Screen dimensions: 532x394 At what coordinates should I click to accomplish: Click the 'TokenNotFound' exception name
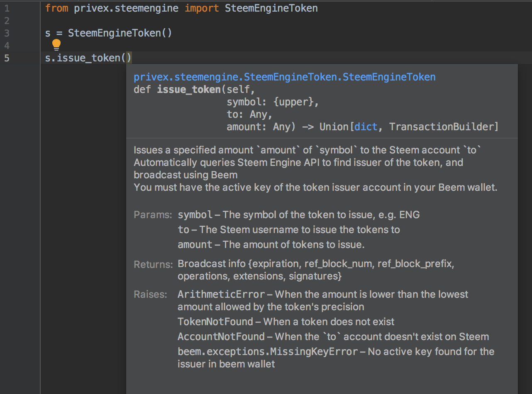(215, 321)
